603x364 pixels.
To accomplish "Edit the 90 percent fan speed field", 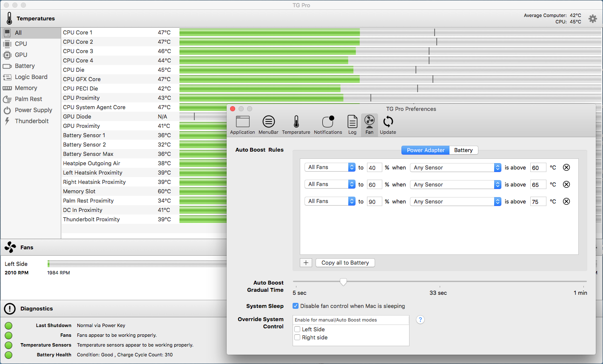I will coord(374,201).
